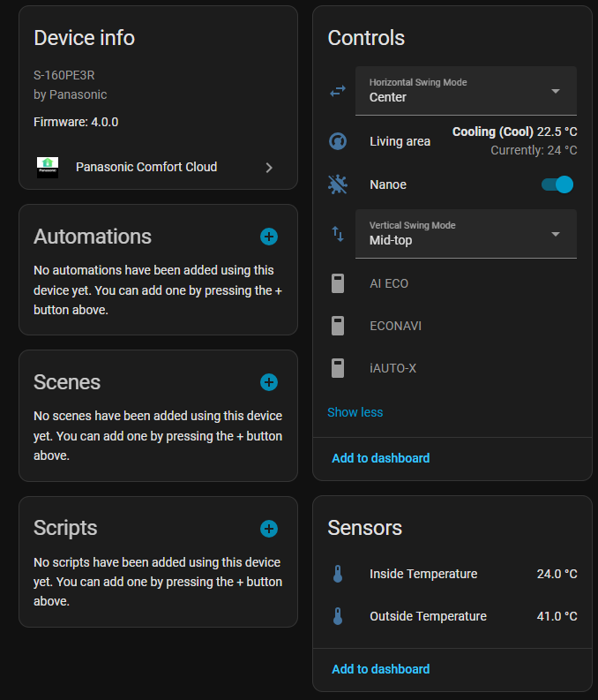Click the Outside Temperature thermometer icon
Viewport: 598px width, 700px height.
337,616
